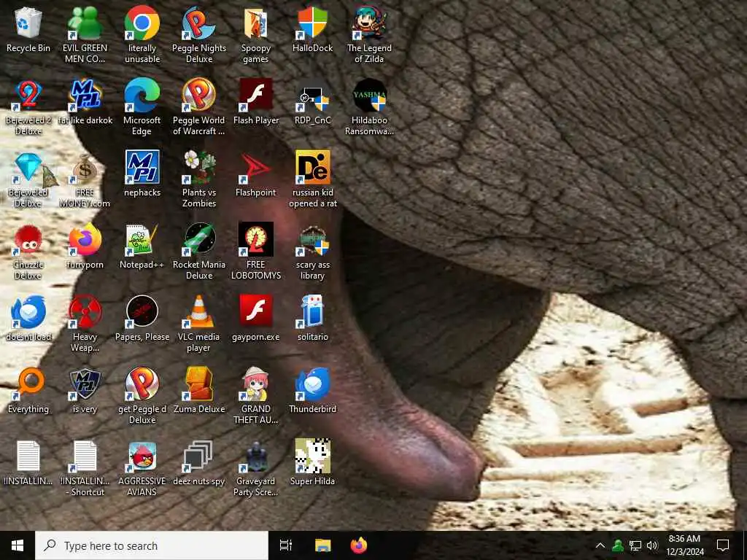Click the Type here to search box

[152, 545]
